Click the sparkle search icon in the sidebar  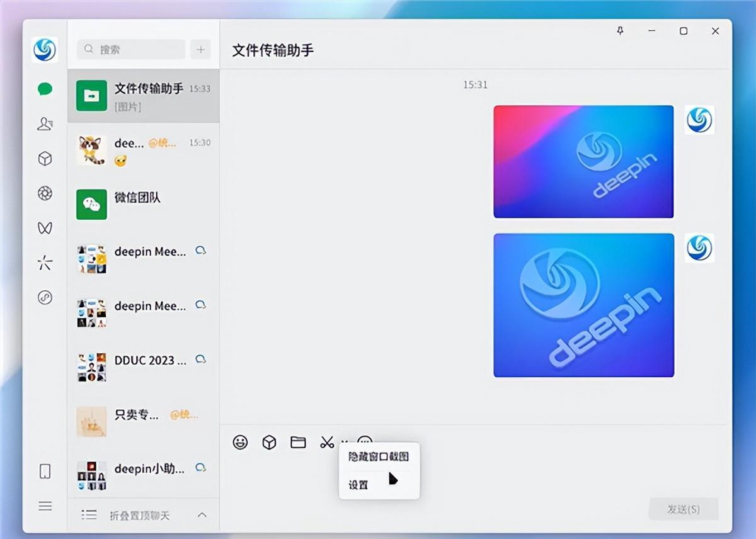pos(44,263)
